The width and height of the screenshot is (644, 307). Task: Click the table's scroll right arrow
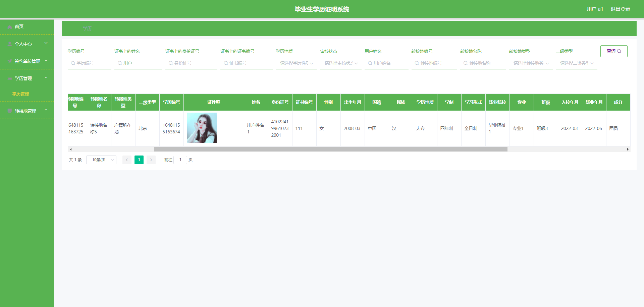628,149
